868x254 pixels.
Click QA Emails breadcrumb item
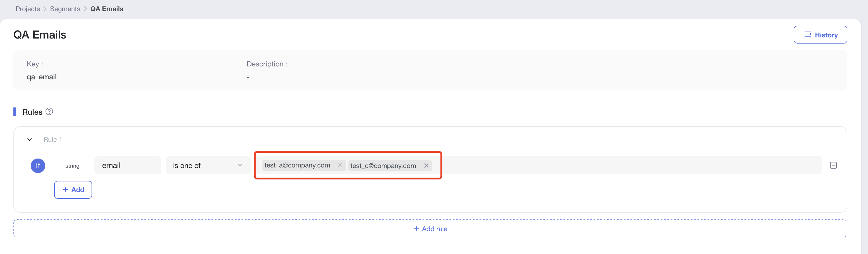pos(107,9)
